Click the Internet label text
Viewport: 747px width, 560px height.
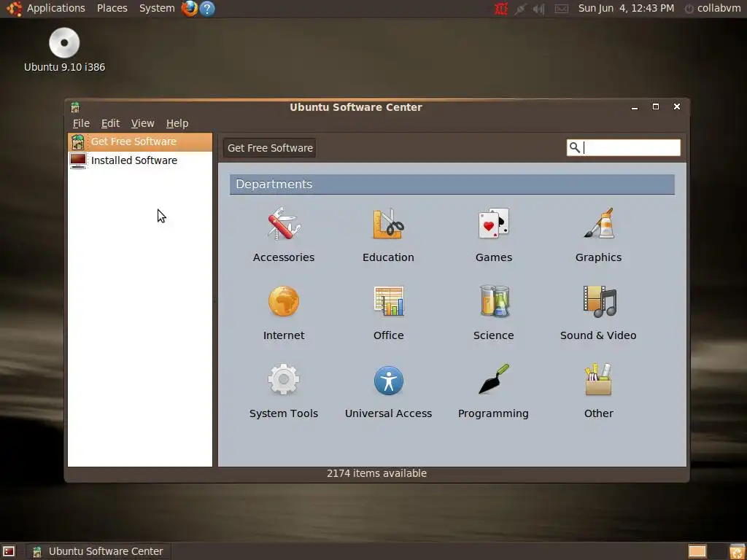284,335
